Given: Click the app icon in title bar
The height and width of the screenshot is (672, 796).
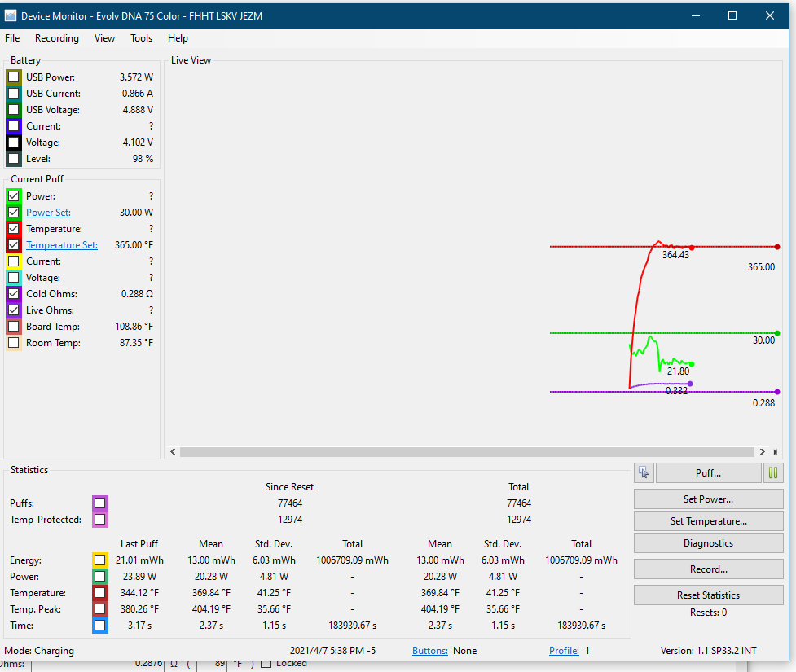Looking at the screenshot, I should tap(11, 15).
